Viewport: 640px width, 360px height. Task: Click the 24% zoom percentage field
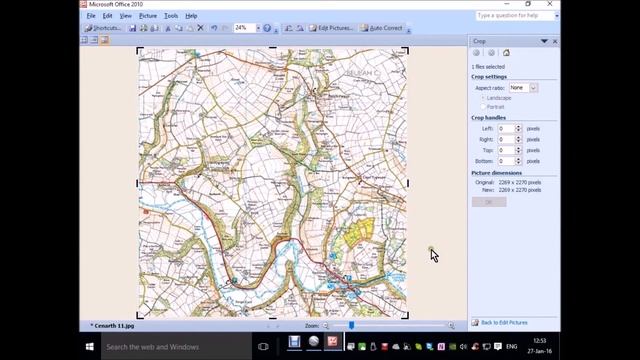pyautogui.click(x=244, y=28)
